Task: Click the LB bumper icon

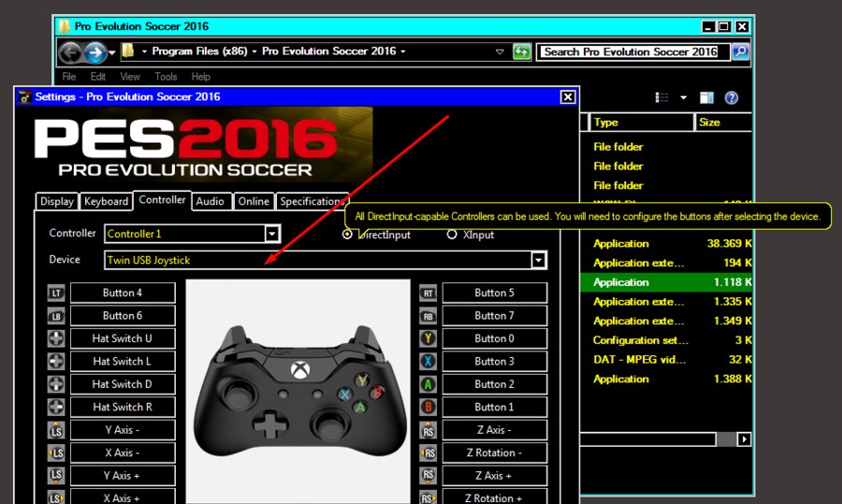Action: (x=56, y=316)
